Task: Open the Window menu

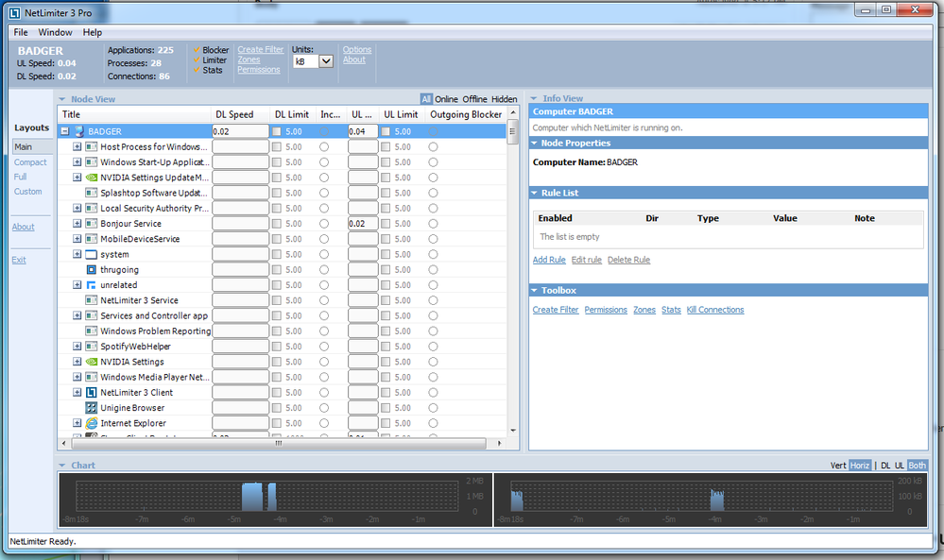Action: point(55,32)
